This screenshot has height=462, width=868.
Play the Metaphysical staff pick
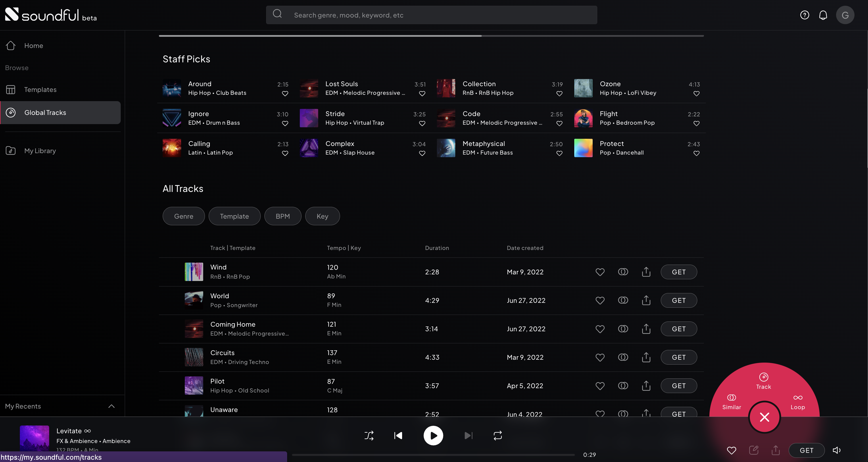pos(446,148)
